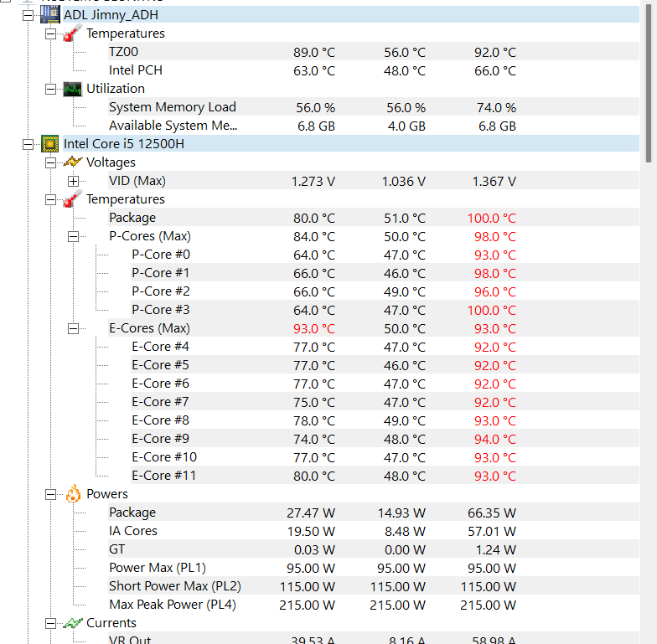Click the Powers flame icon
657x644 pixels.
(x=73, y=494)
